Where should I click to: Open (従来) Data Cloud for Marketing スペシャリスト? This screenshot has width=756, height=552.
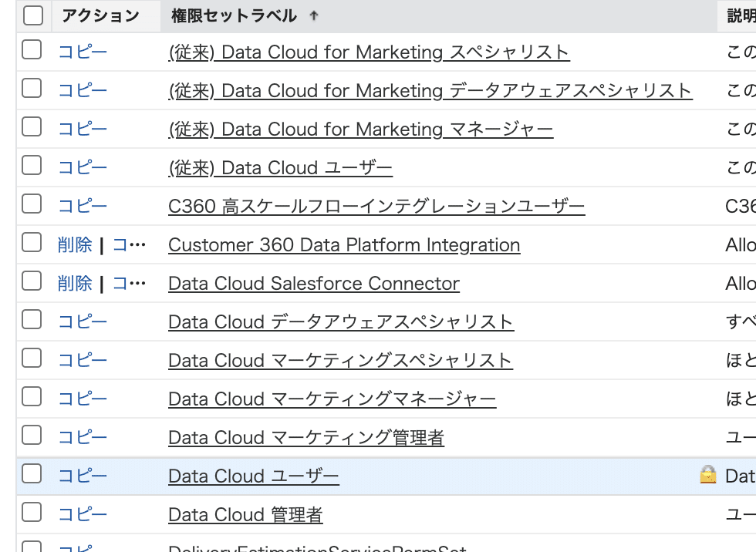tap(369, 52)
